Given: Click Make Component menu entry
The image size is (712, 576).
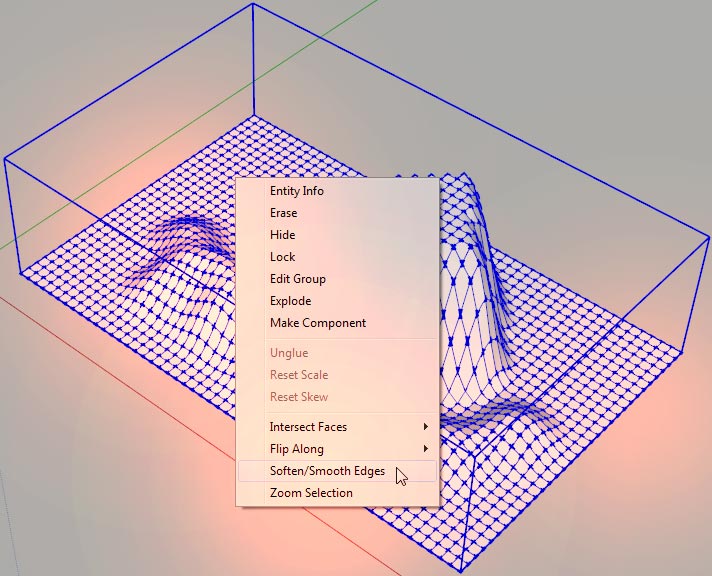Looking at the screenshot, I should coord(337,323).
